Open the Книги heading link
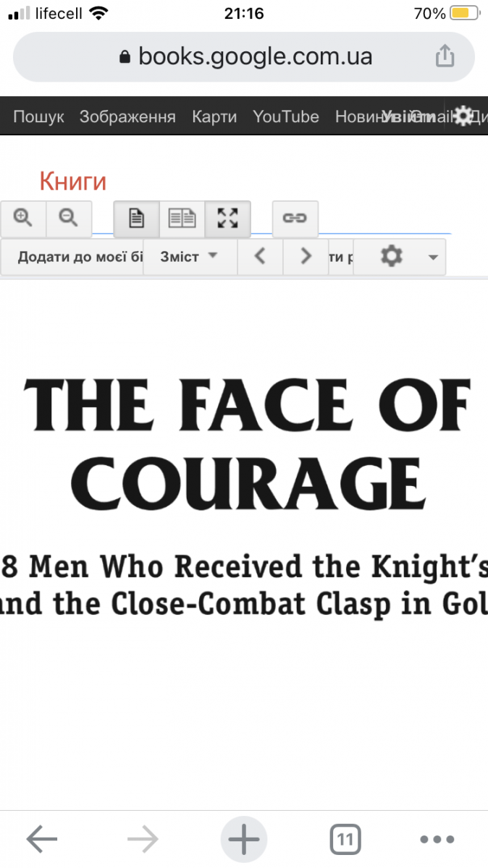 click(72, 182)
